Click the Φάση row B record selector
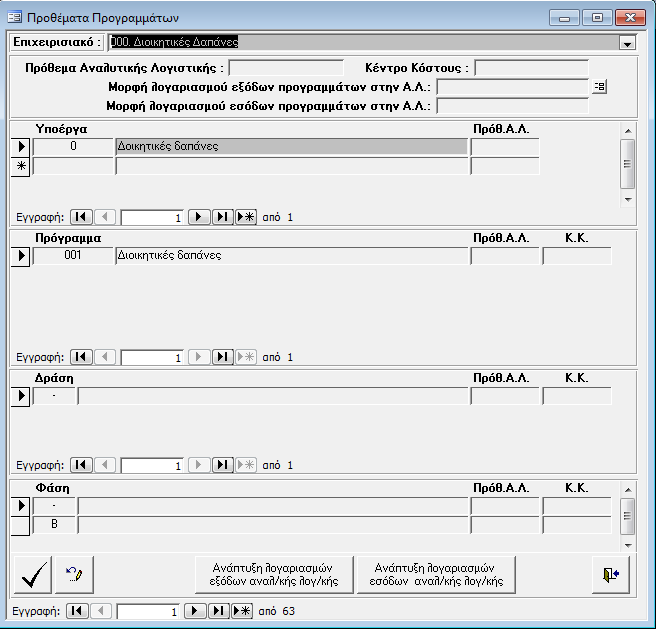 coord(19,525)
